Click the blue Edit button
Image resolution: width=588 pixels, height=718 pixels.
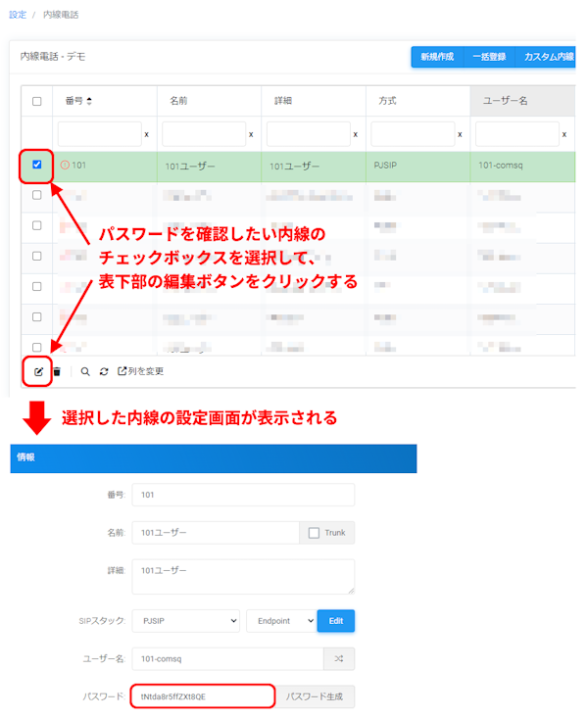(335, 620)
